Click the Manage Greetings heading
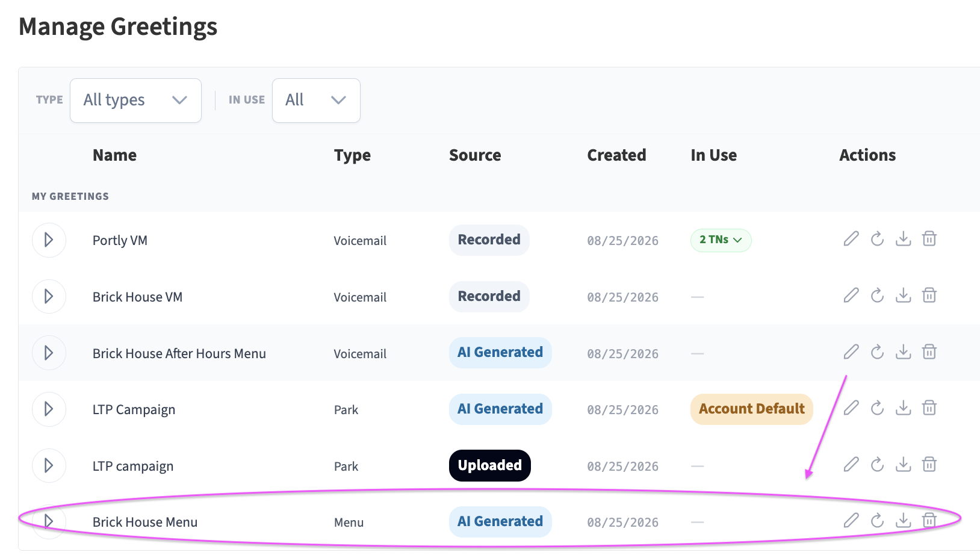 point(118,27)
